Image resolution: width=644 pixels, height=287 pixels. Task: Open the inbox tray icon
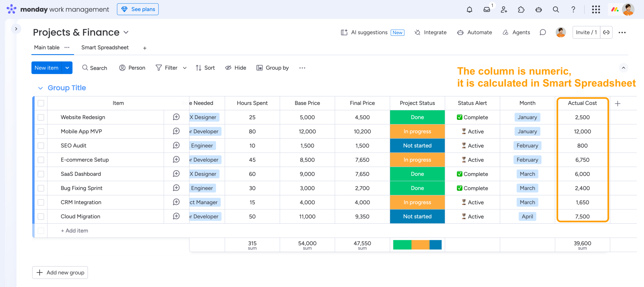coord(487,10)
